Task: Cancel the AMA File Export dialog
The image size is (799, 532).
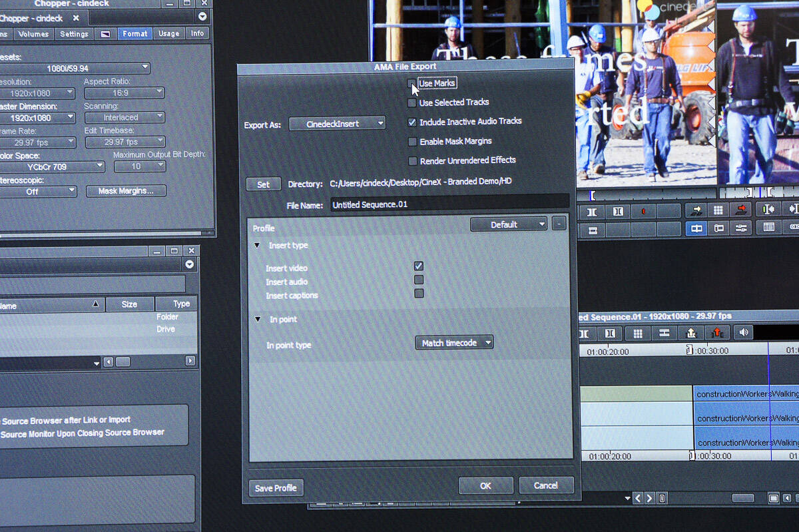Action: (x=546, y=485)
